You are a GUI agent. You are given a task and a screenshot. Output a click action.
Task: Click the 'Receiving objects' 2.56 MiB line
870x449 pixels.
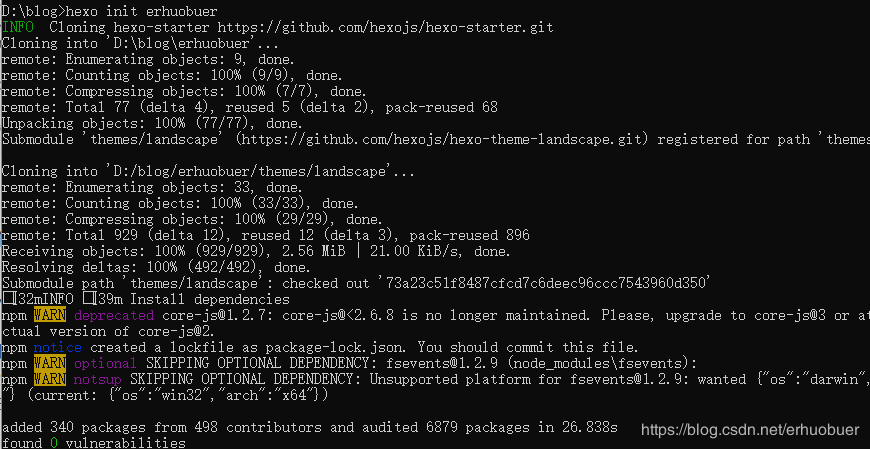tap(255, 251)
